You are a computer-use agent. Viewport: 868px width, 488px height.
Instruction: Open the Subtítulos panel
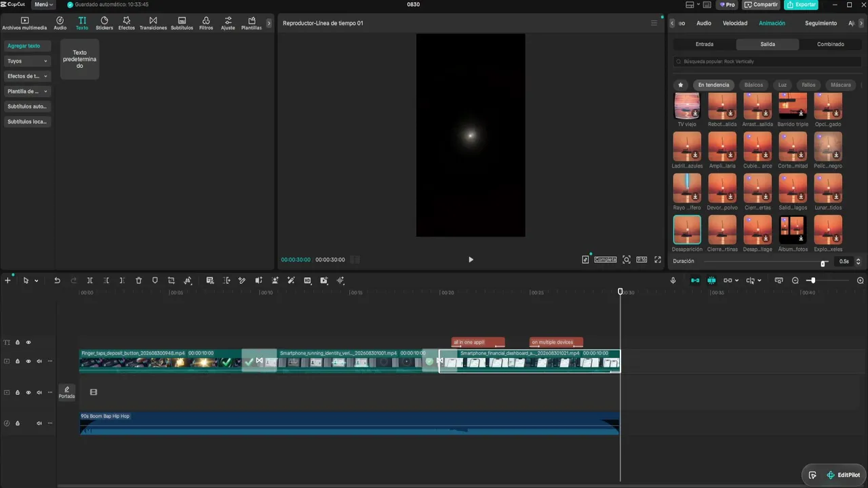(x=182, y=24)
